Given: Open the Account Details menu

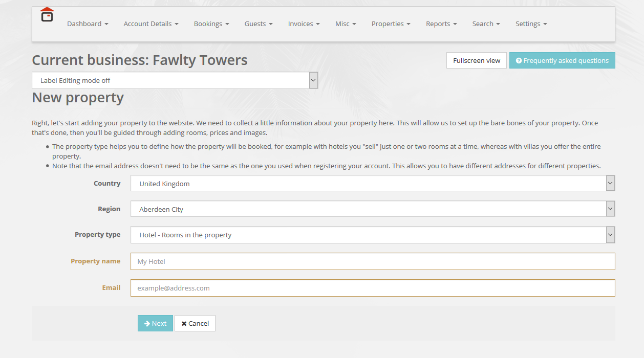Looking at the screenshot, I should coord(151,24).
